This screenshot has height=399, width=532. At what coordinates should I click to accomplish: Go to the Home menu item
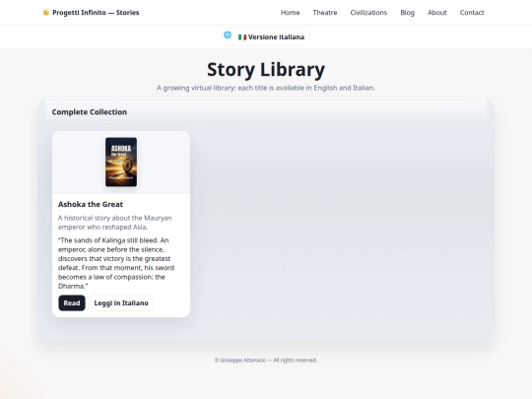290,13
